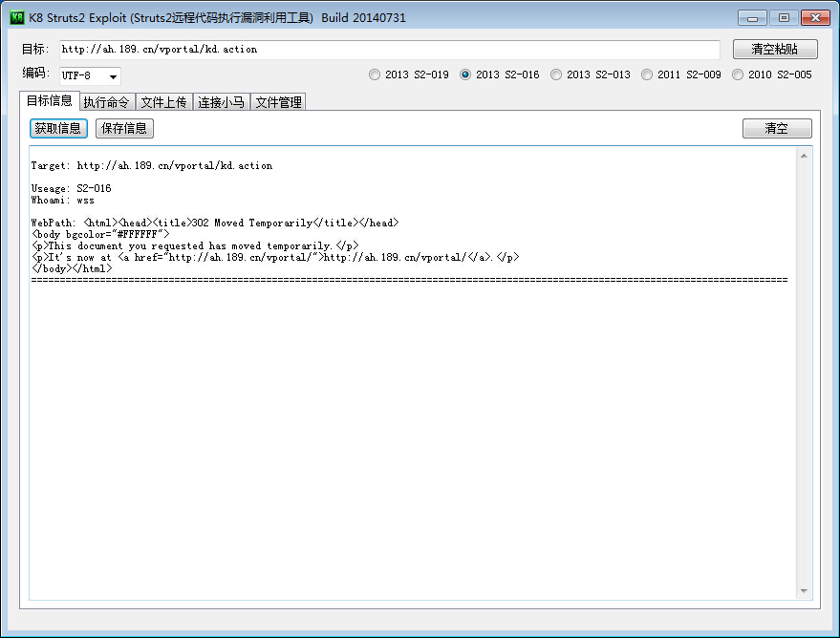Click the WebPath 302 Moved Temporarily line

(215, 223)
